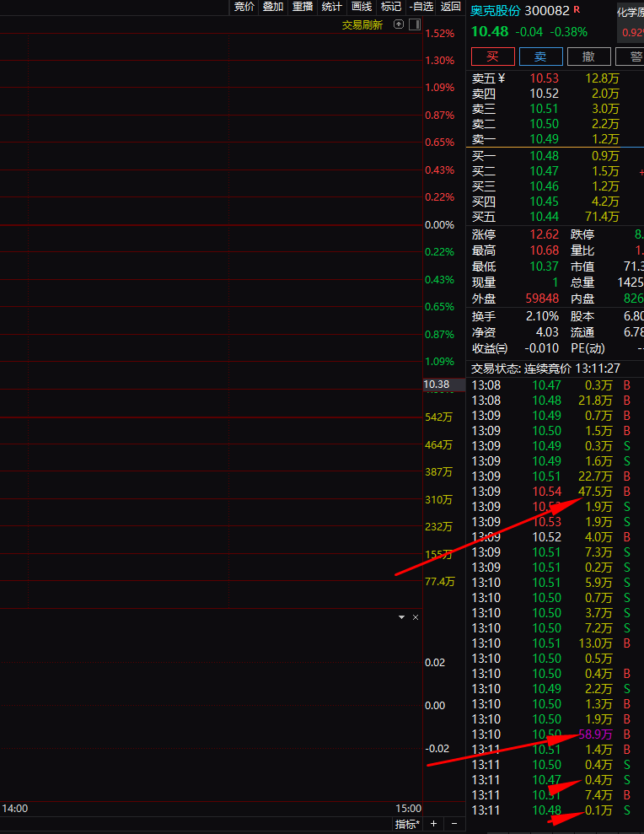Image resolution: width=644 pixels, height=834 pixels.
Task: Click the 77.4万 volume axis label
Action: point(440,581)
